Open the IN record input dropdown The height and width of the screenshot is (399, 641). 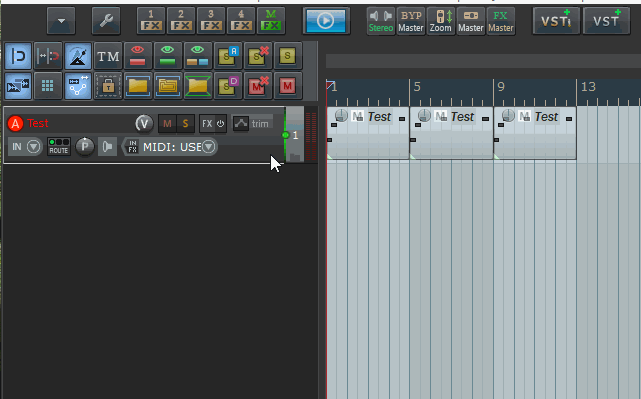point(25,146)
